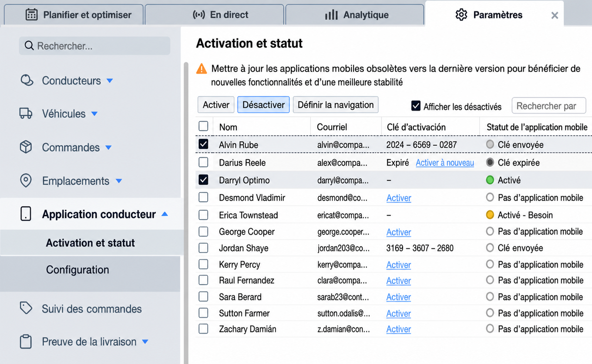Click the live broadcast icon on En direct
Viewport: 592px width, 364px height.
pyautogui.click(x=199, y=15)
